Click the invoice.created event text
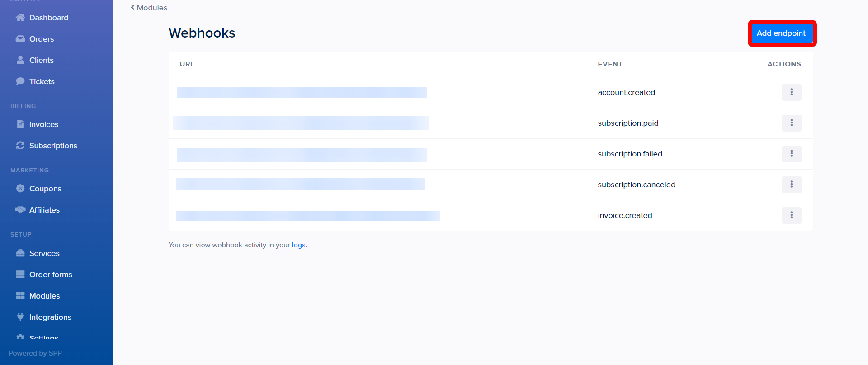This screenshot has height=365, width=868. click(625, 215)
